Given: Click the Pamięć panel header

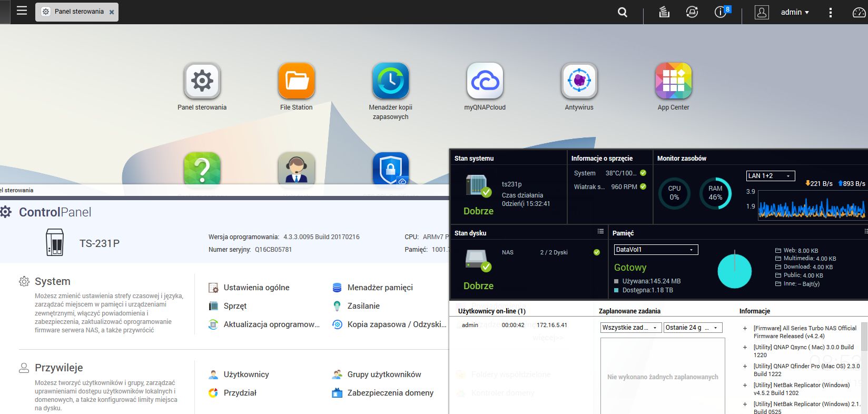Looking at the screenshot, I should point(623,233).
